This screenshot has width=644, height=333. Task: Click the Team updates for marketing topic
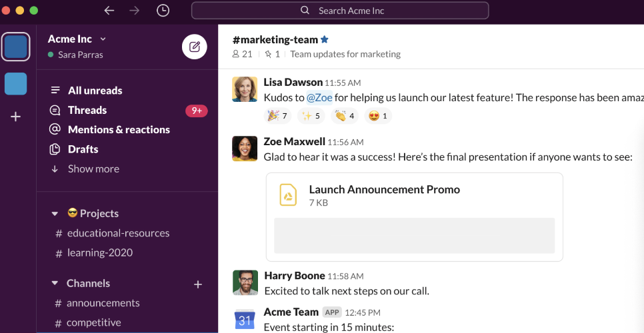[345, 54]
